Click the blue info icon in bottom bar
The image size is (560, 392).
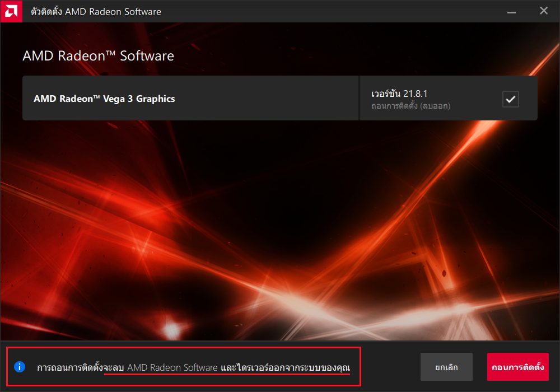pyautogui.click(x=20, y=367)
